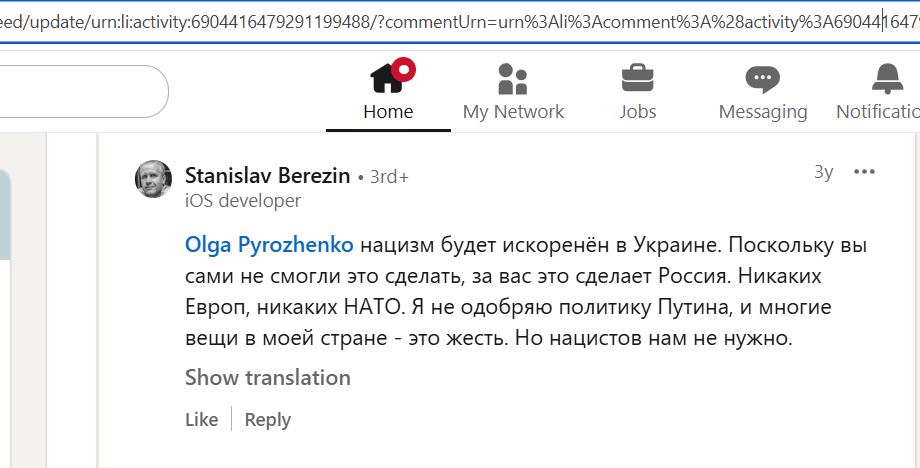This screenshot has height=468, width=920.
Task: Go to the Jobs tab label
Action: click(637, 111)
